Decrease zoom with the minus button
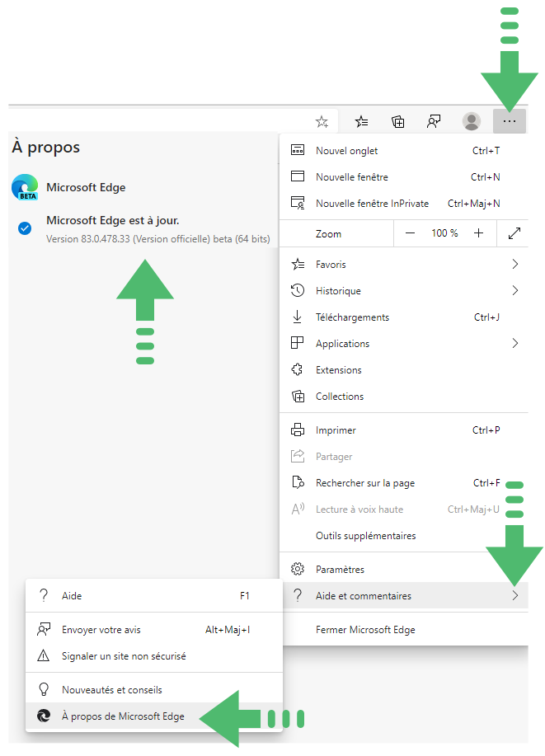 click(410, 233)
